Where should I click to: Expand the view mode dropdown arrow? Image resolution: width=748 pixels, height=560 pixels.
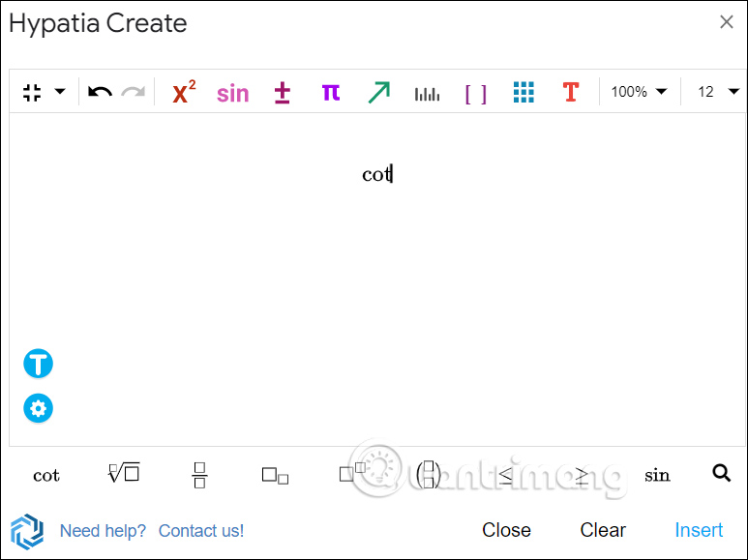tap(60, 91)
